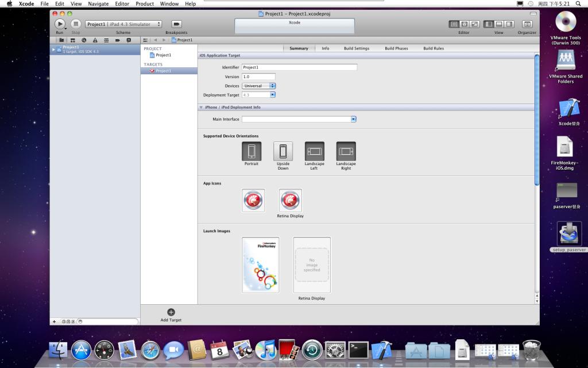Open System Preferences from the Dock
The image size is (588, 368).
tap(335, 350)
